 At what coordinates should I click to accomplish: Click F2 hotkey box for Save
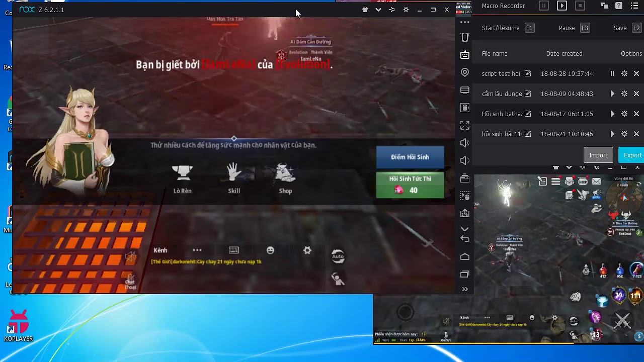637,28
